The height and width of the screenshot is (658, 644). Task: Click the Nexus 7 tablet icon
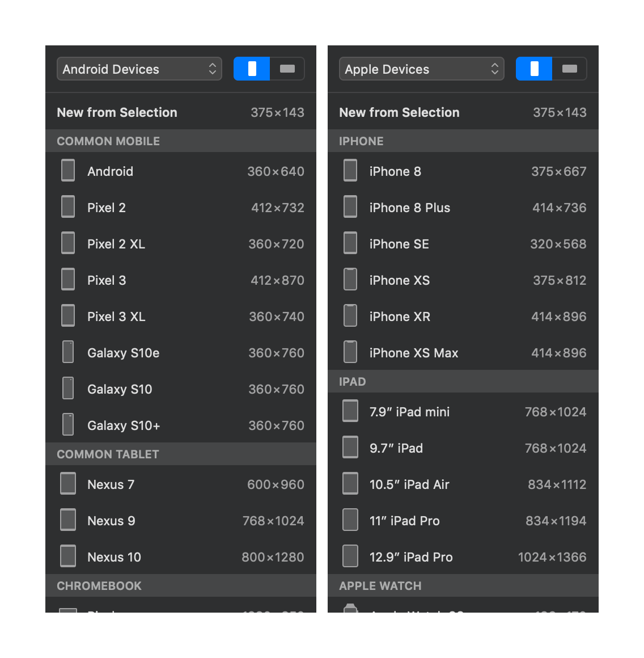pos(68,483)
